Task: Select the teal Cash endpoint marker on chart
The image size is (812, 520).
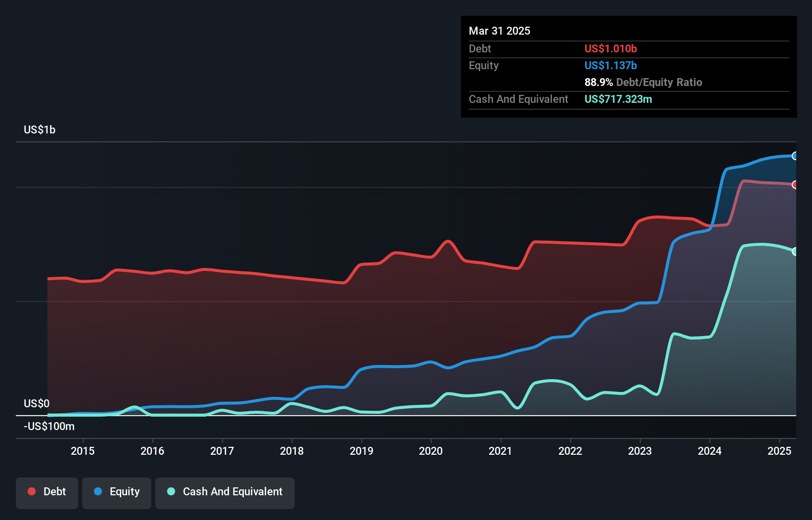Action: pos(795,252)
